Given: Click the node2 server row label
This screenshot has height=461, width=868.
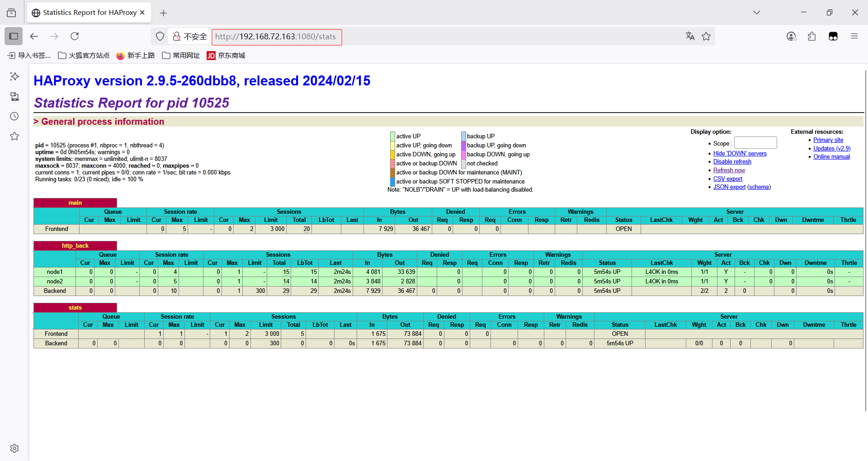Looking at the screenshot, I should point(55,282).
